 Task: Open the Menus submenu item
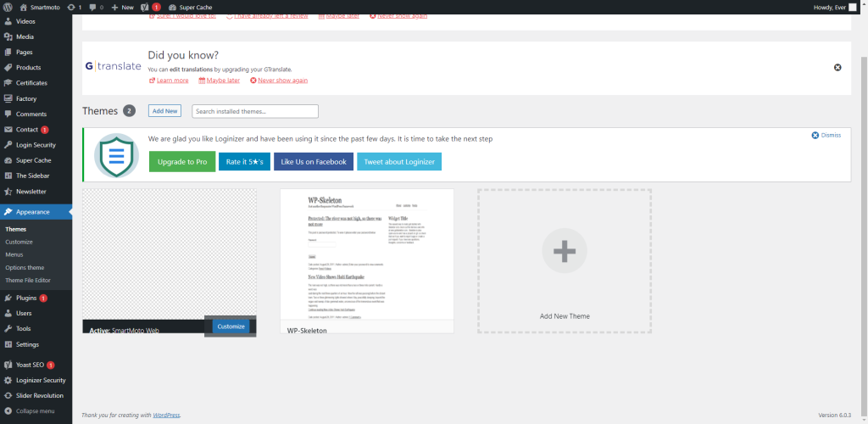(x=14, y=254)
